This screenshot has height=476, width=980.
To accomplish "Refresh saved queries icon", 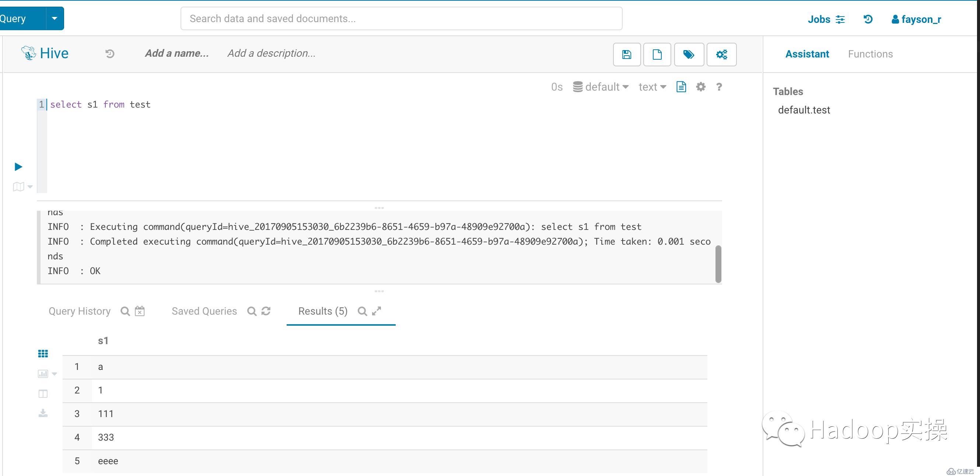I will click(266, 311).
